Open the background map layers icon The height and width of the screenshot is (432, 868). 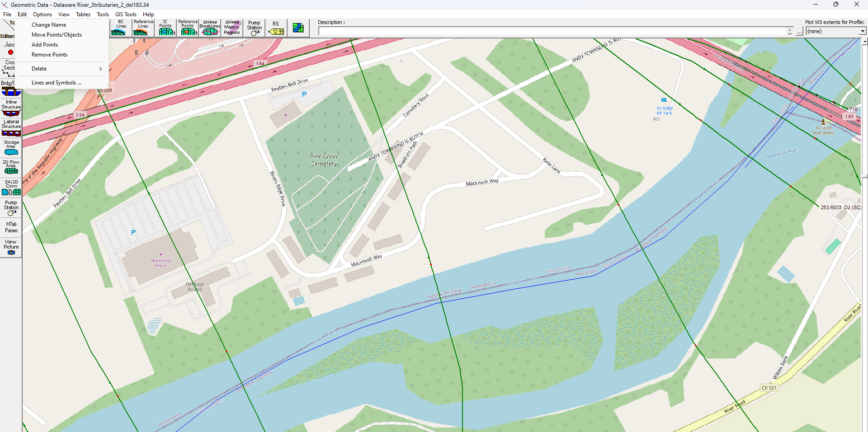298,28
